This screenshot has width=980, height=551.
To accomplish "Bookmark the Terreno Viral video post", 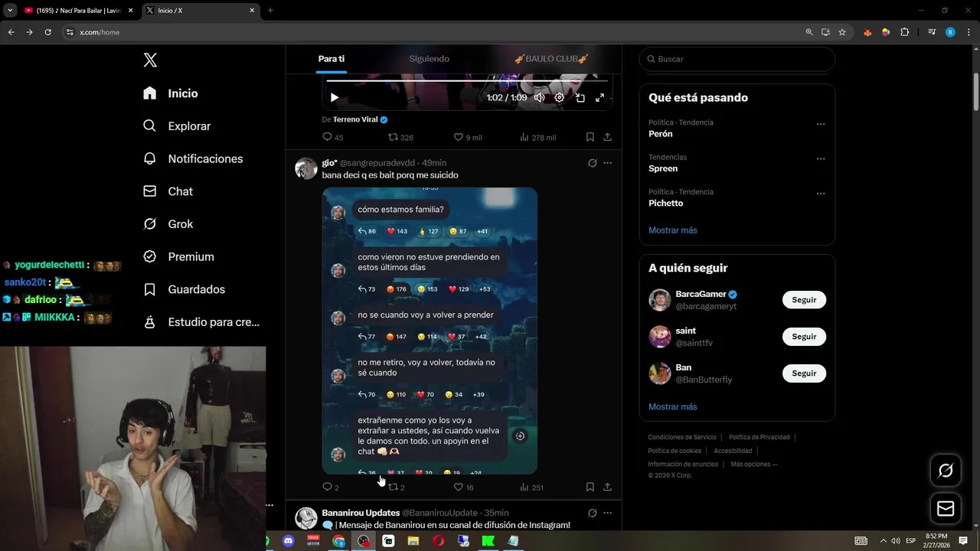I will coord(590,137).
